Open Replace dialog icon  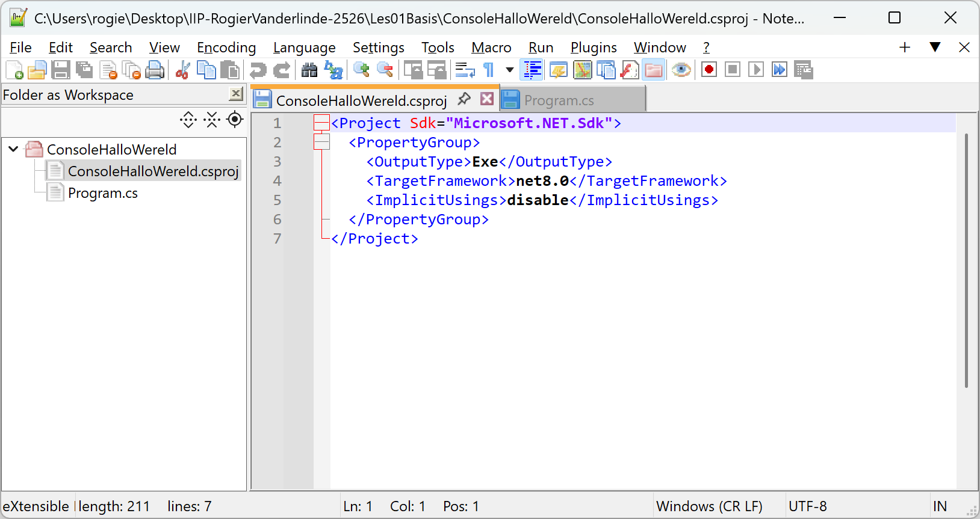click(333, 70)
